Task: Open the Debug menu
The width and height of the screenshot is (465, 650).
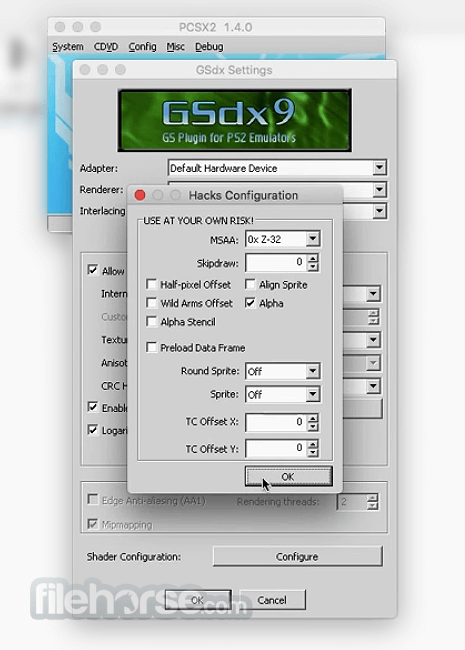Action: (x=209, y=47)
